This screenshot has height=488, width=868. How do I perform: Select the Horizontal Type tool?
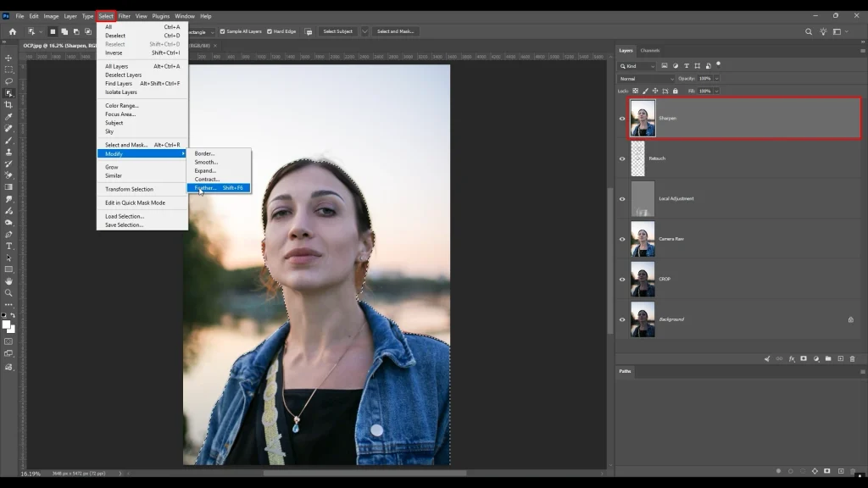[x=8, y=246]
